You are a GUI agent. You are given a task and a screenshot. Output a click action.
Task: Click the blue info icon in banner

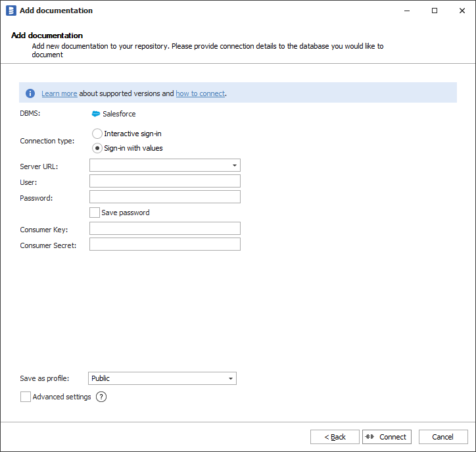coord(30,93)
